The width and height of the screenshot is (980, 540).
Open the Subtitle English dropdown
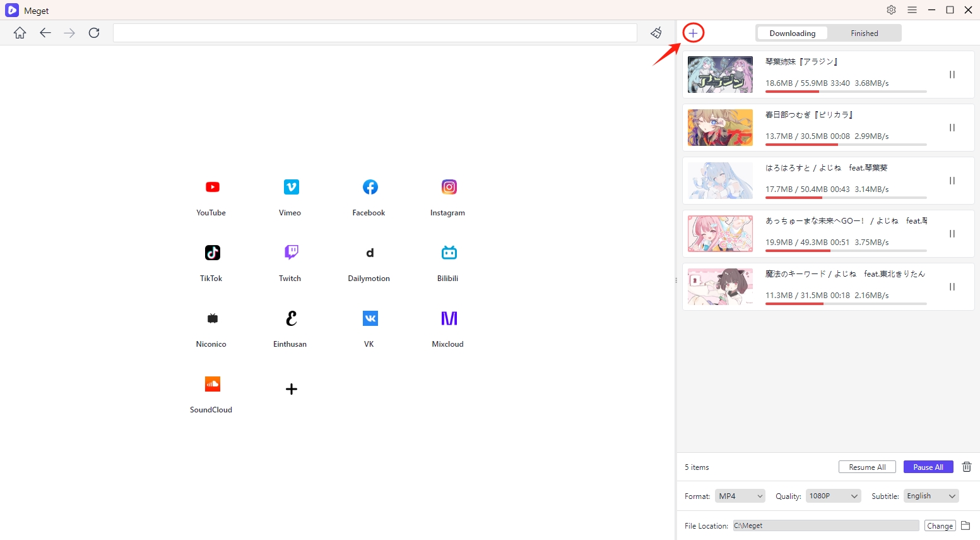tap(931, 496)
